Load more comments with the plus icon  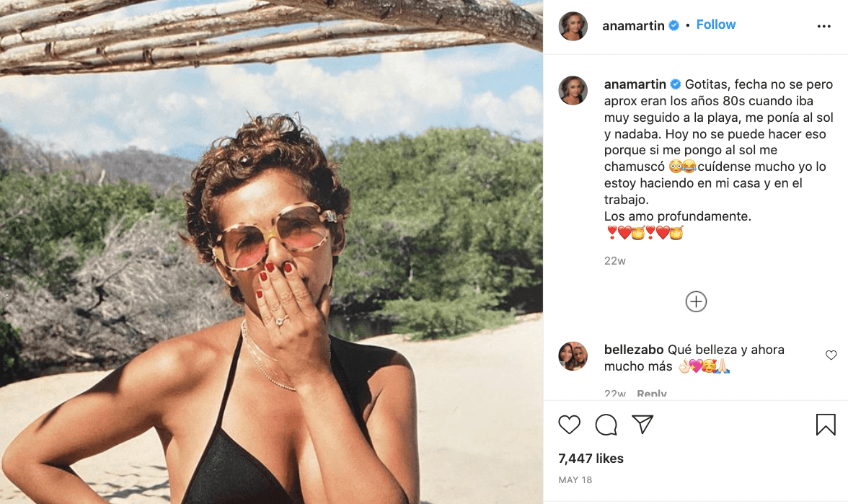[x=696, y=301]
